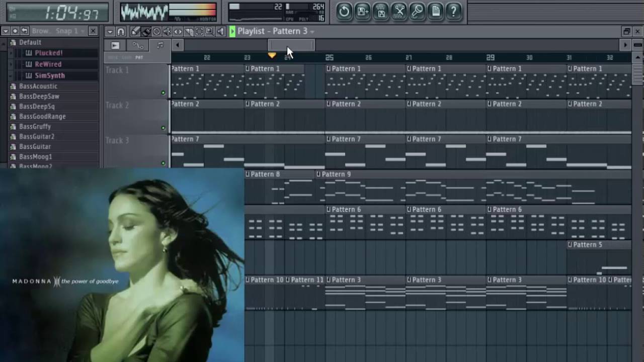Select BassGoodRange sample in browser
This screenshot has width=644, height=362.
click(42, 116)
